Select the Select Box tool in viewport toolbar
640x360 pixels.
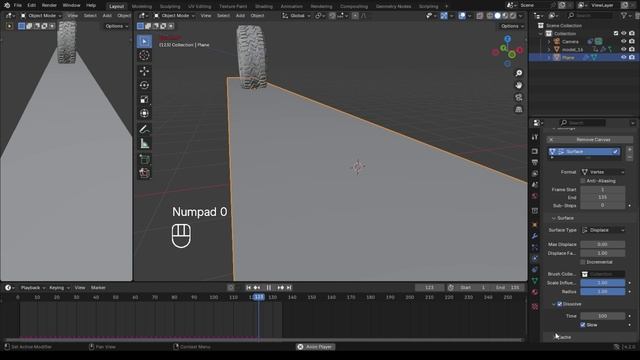tap(144, 41)
